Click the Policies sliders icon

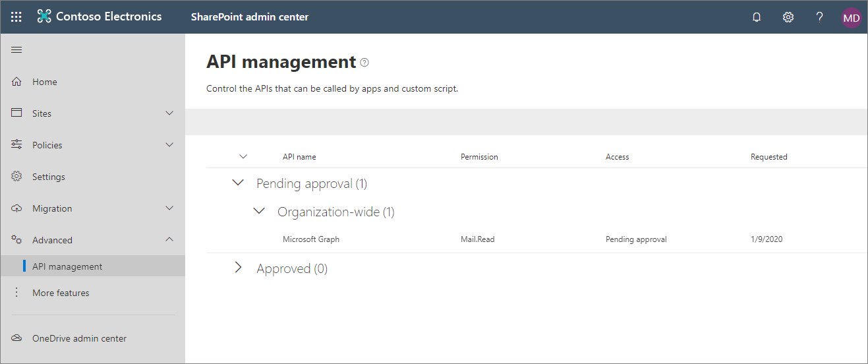17,144
